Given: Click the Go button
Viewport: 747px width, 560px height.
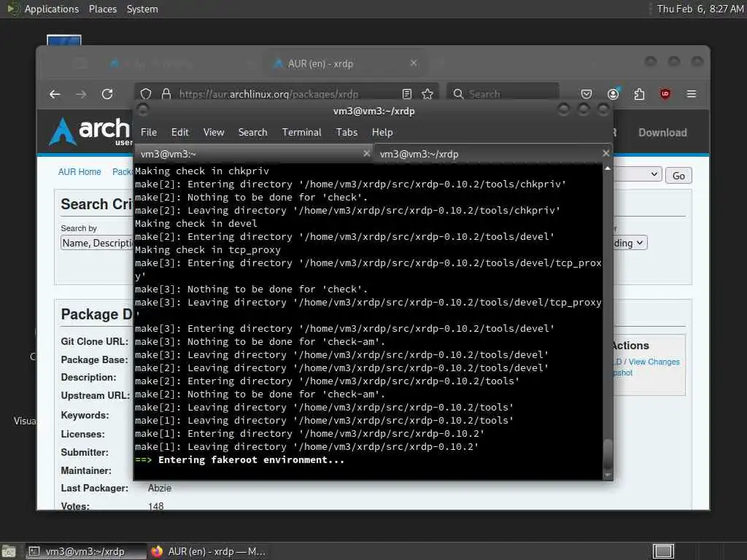Looking at the screenshot, I should click(x=678, y=176).
